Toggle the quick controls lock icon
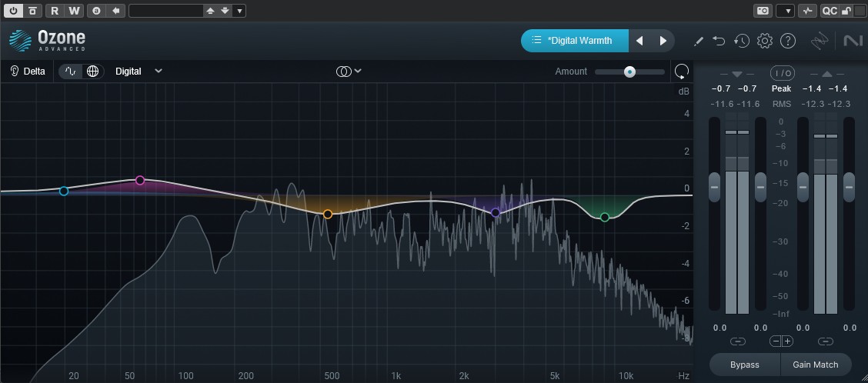The width and height of the screenshot is (868, 383). [x=846, y=11]
